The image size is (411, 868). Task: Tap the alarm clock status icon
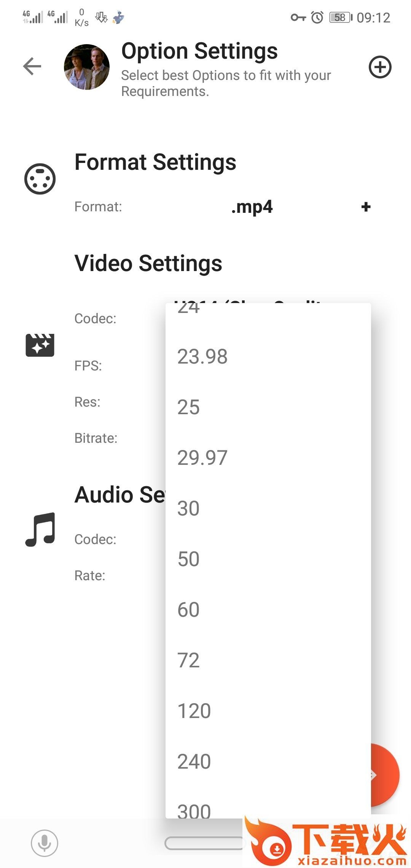[x=317, y=18]
